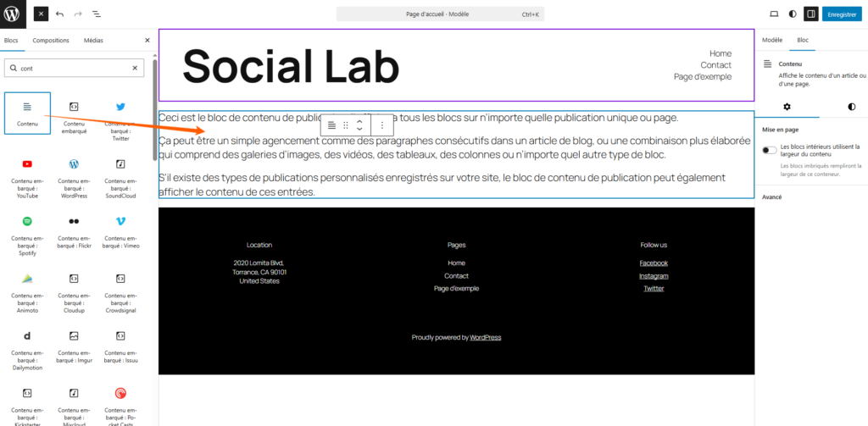Insert the YouTube embed block
Image resolution: width=868 pixels, height=426 pixels.
[28, 178]
